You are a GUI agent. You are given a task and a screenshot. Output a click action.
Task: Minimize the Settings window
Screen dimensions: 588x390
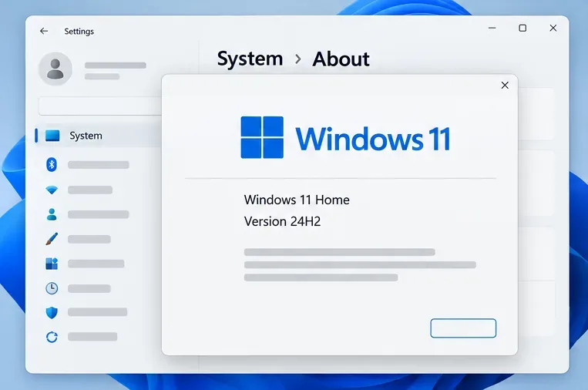click(492, 28)
